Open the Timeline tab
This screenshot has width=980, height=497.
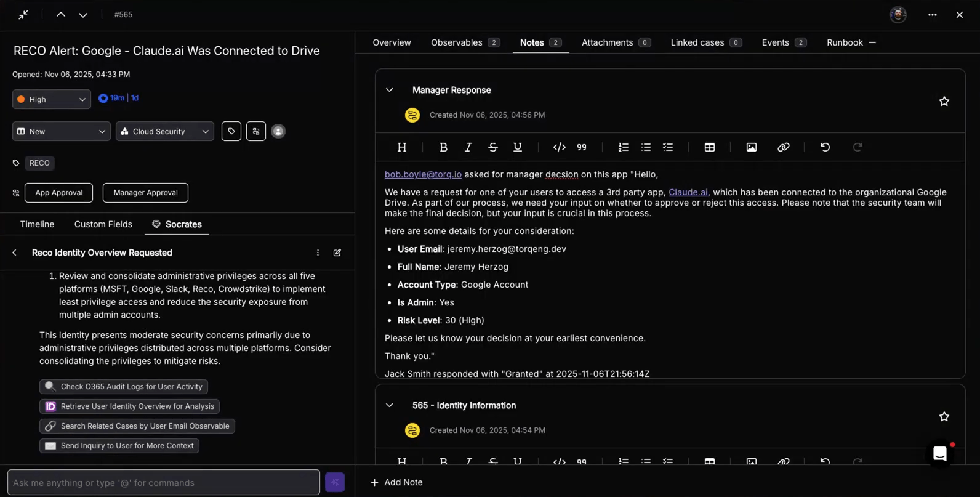pos(37,224)
